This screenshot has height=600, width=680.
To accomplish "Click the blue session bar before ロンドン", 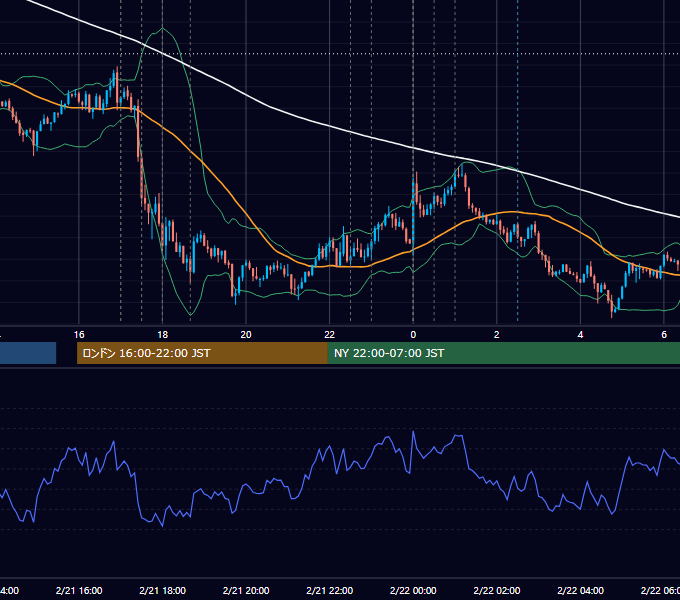I will point(28,353).
